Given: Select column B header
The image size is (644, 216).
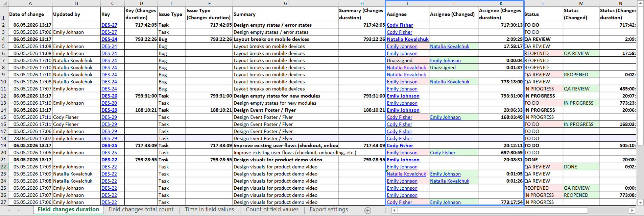Looking at the screenshot, I should tap(76, 3).
